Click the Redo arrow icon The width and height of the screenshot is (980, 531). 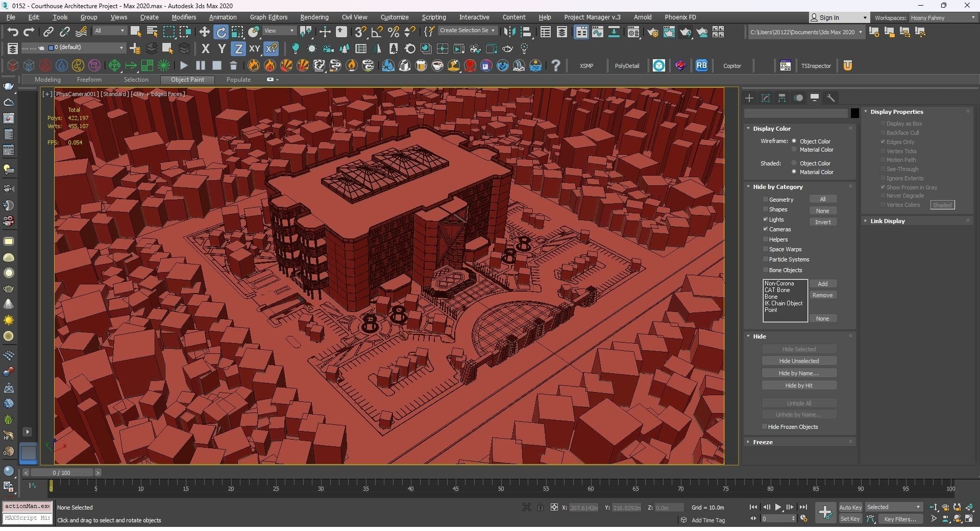tap(29, 32)
